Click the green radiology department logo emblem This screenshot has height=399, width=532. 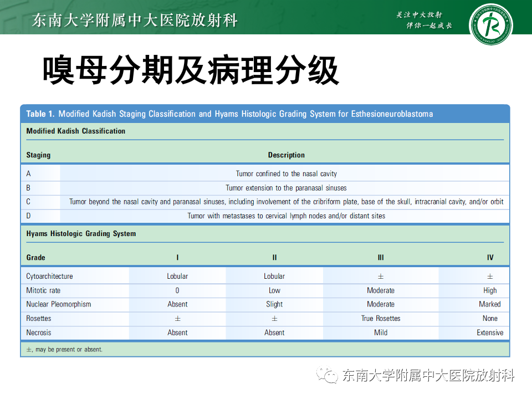click(x=490, y=25)
